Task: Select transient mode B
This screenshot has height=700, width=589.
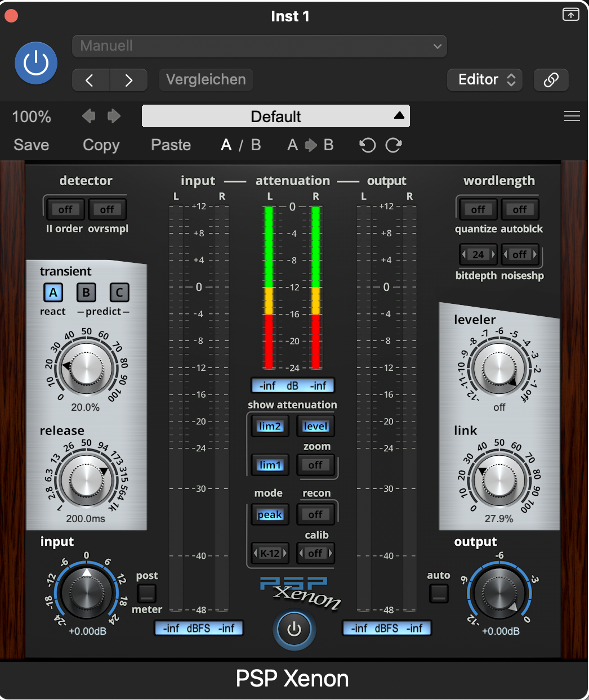Action: 86,293
